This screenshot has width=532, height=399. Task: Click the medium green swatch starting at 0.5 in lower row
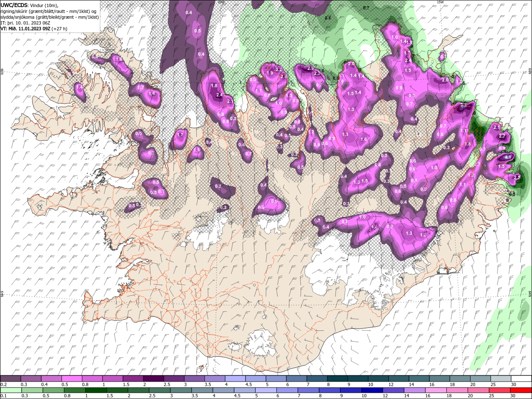(53, 390)
